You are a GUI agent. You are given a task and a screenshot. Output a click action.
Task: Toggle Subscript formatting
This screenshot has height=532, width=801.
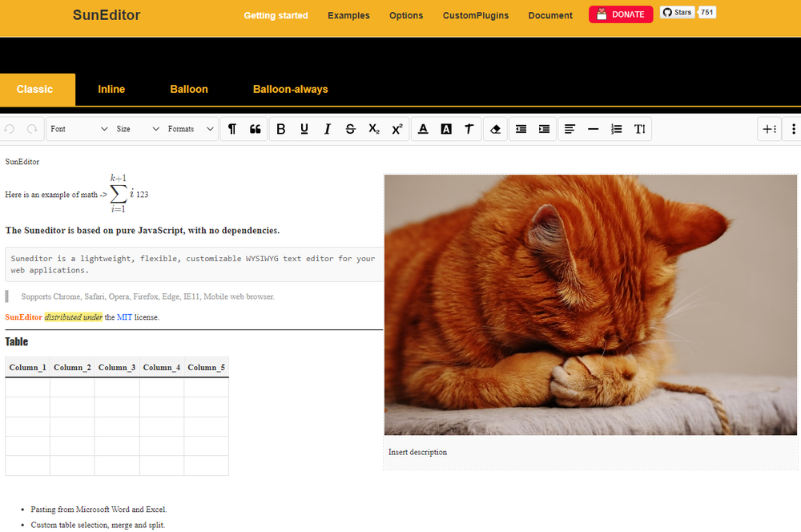pyautogui.click(x=374, y=129)
